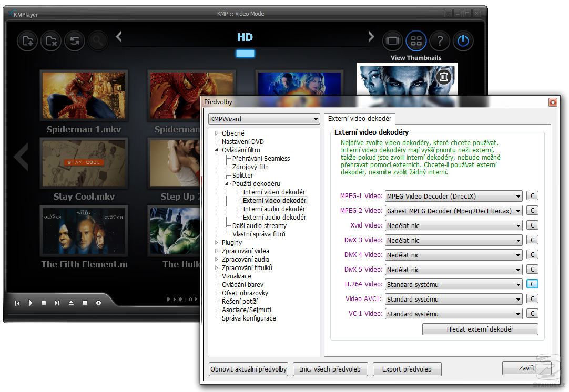Image resolution: width=569 pixels, height=392 pixels.
Task: Click the large left page arrow in library
Action: [21, 156]
